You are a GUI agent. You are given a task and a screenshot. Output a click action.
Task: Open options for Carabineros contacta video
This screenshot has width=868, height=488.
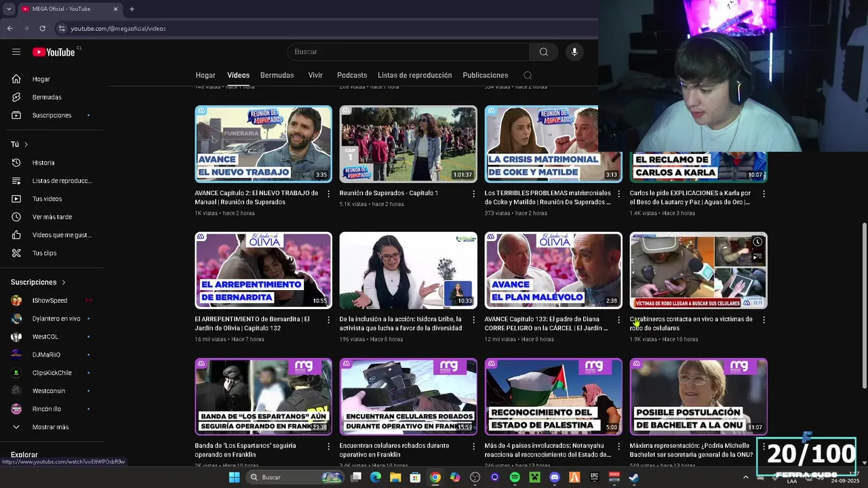coord(764,320)
